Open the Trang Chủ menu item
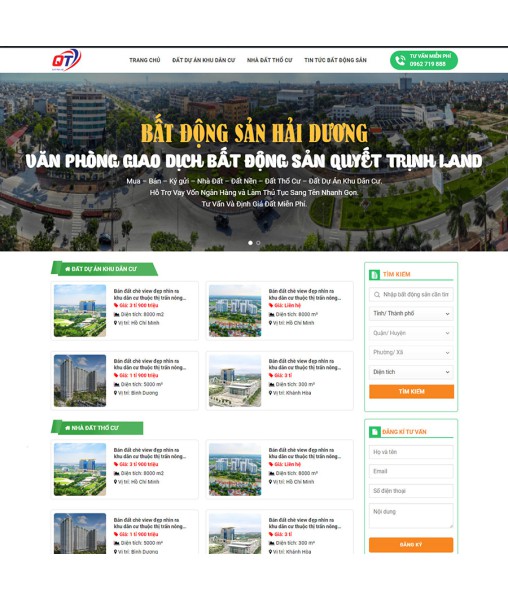The height and width of the screenshot is (600, 508). coord(145,60)
